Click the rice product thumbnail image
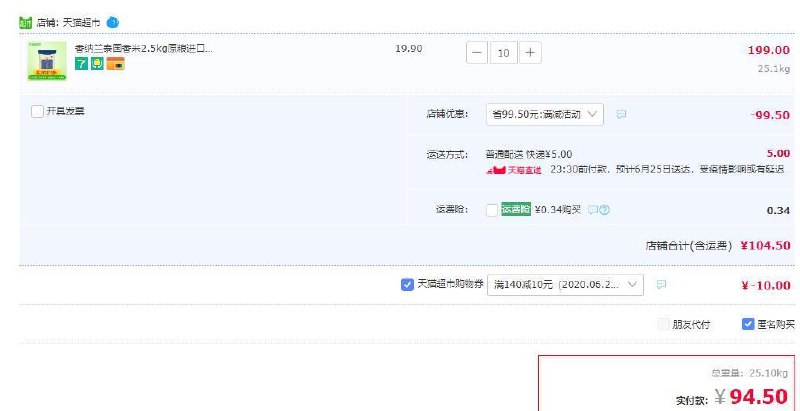800x411 pixels. click(46, 60)
